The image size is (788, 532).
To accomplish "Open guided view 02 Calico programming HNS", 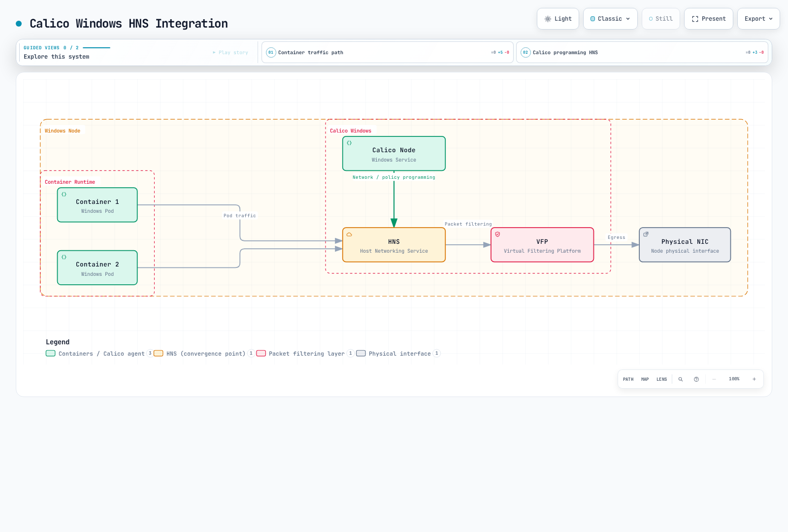I will tap(642, 52).
